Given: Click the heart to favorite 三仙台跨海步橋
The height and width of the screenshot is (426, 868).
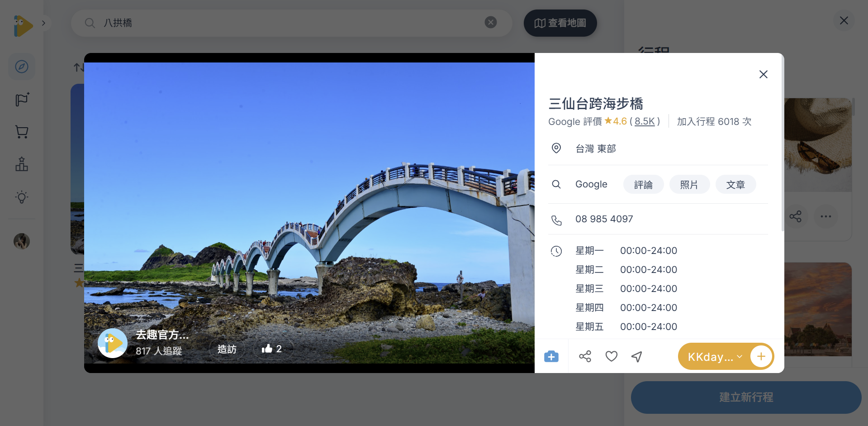Looking at the screenshot, I should point(611,356).
